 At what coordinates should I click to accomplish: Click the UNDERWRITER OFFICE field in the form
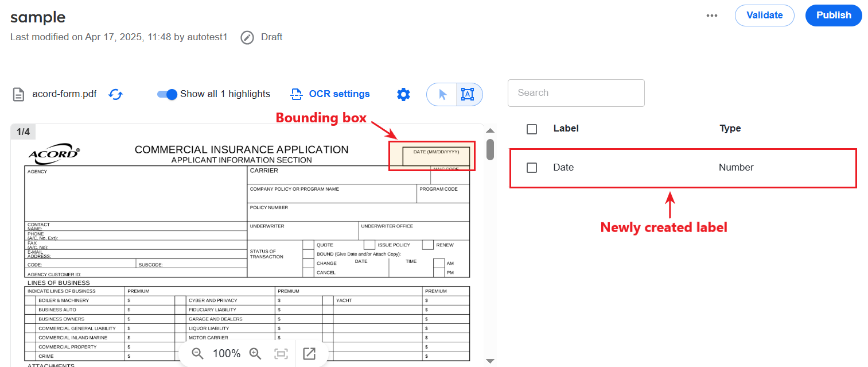coord(414,231)
